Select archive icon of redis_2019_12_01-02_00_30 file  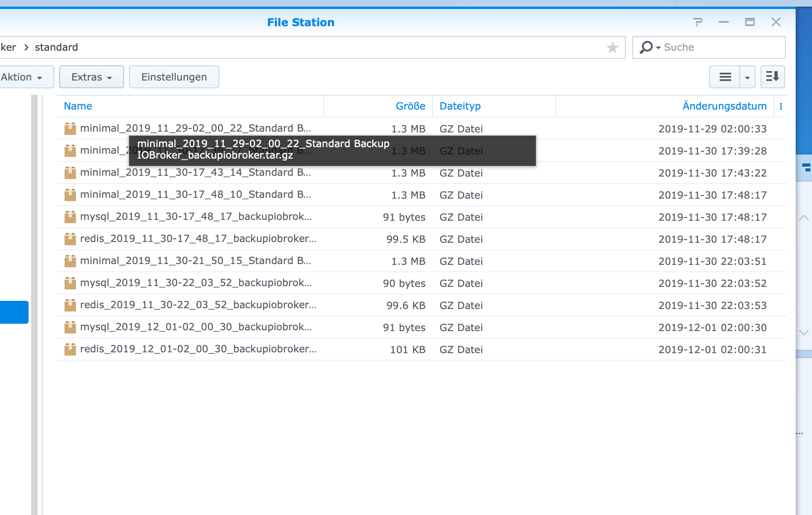tap(70, 349)
